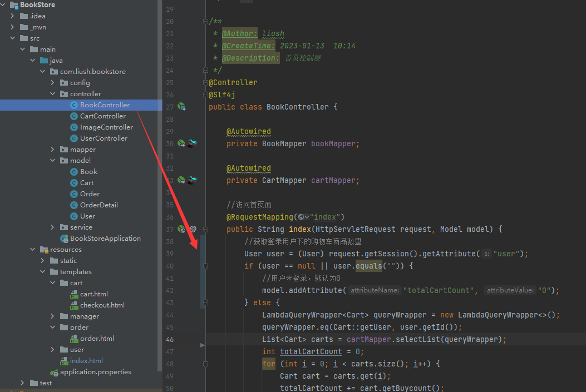The image size is (586, 392).
Task: Click the Spring bean gutter icon beside BookController class
Action: [181, 107]
